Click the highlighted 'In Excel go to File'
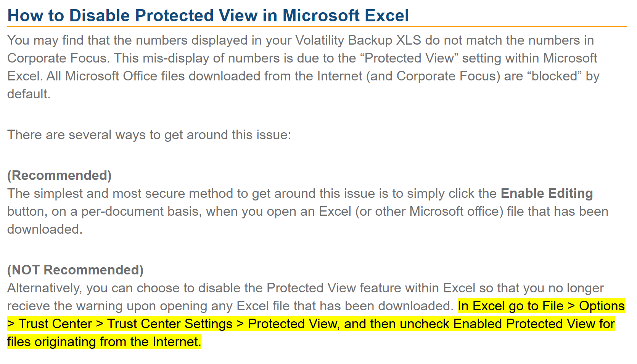 pyautogui.click(x=510, y=306)
